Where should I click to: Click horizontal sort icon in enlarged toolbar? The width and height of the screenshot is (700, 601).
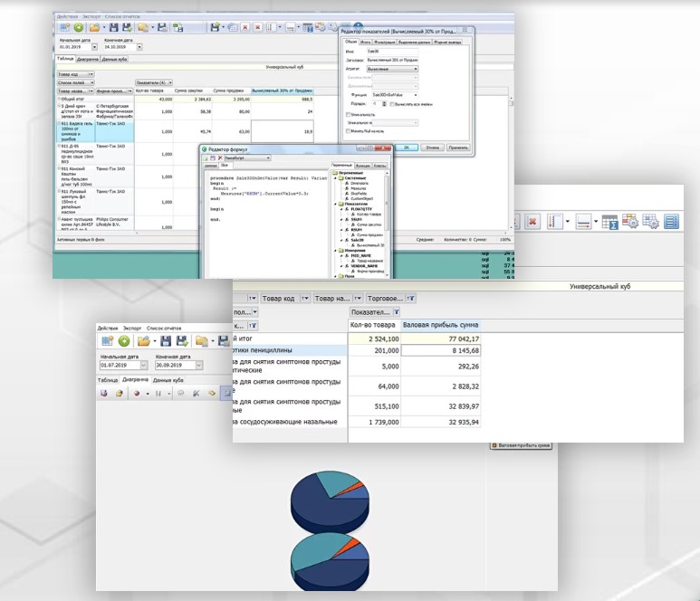[x=583, y=222]
